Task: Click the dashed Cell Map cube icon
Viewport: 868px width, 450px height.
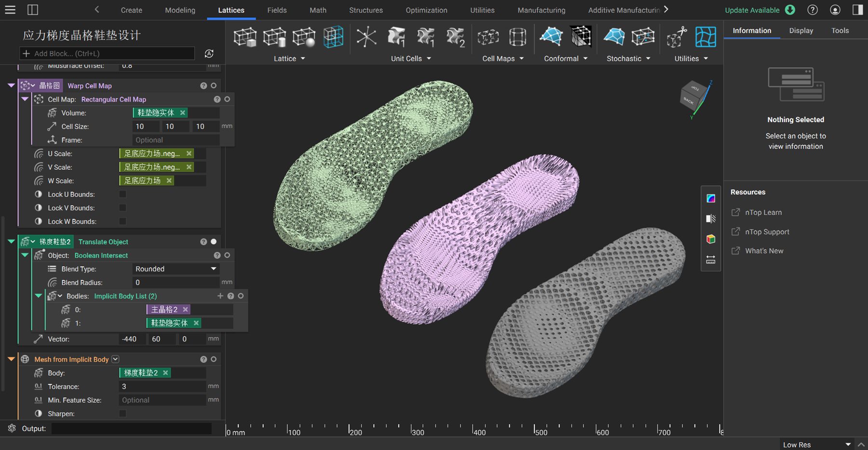Action: 488,37
